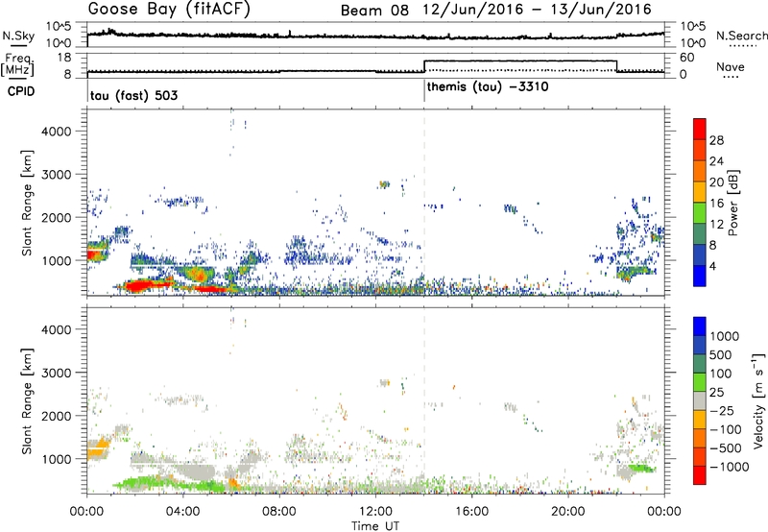
Task: Click the 'N.Sky' axis label
Action: [18, 36]
